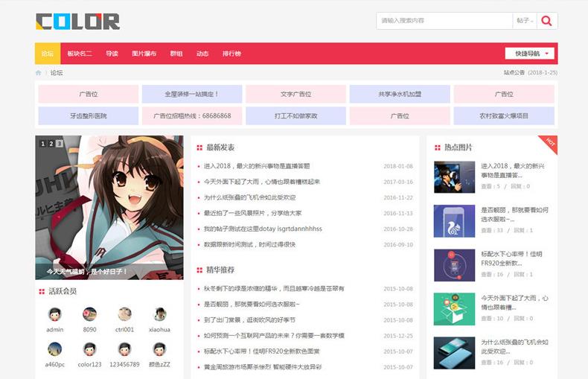
Task: Open 颜色zZZ member avatar
Action: pos(159,349)
